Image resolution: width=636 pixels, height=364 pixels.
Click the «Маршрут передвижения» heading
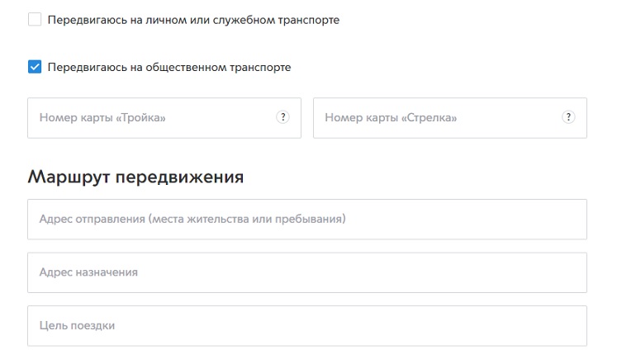point(135,177)
